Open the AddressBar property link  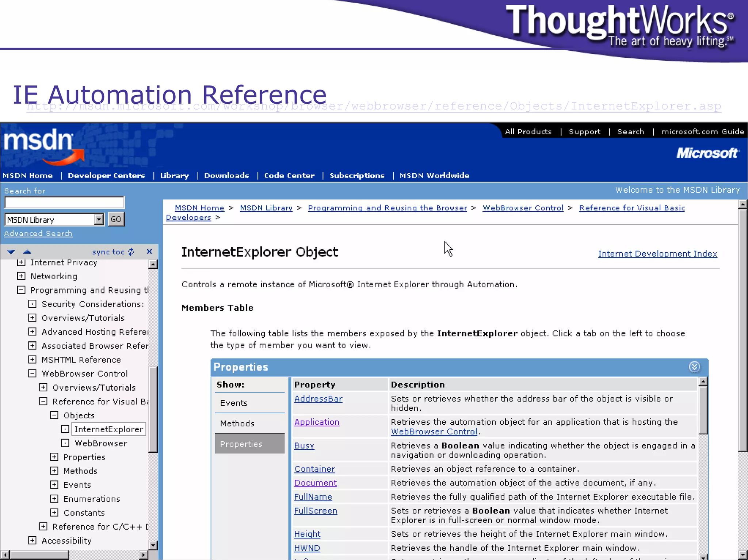coord(318,399)
